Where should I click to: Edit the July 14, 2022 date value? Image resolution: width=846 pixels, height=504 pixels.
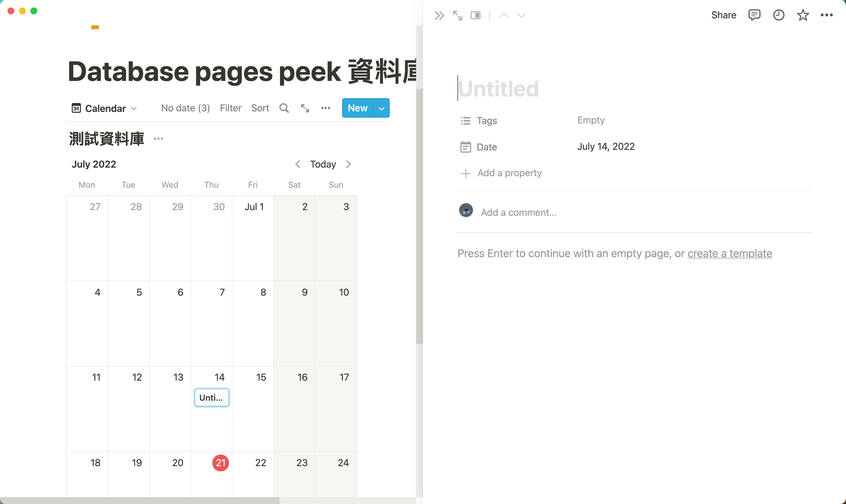[x=606, y=147]
